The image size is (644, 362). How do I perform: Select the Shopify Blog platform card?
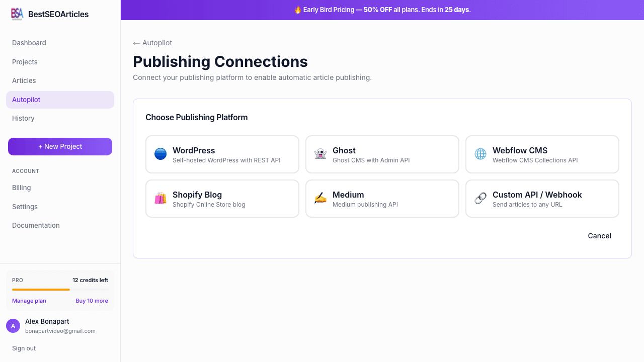coord(222,198)
